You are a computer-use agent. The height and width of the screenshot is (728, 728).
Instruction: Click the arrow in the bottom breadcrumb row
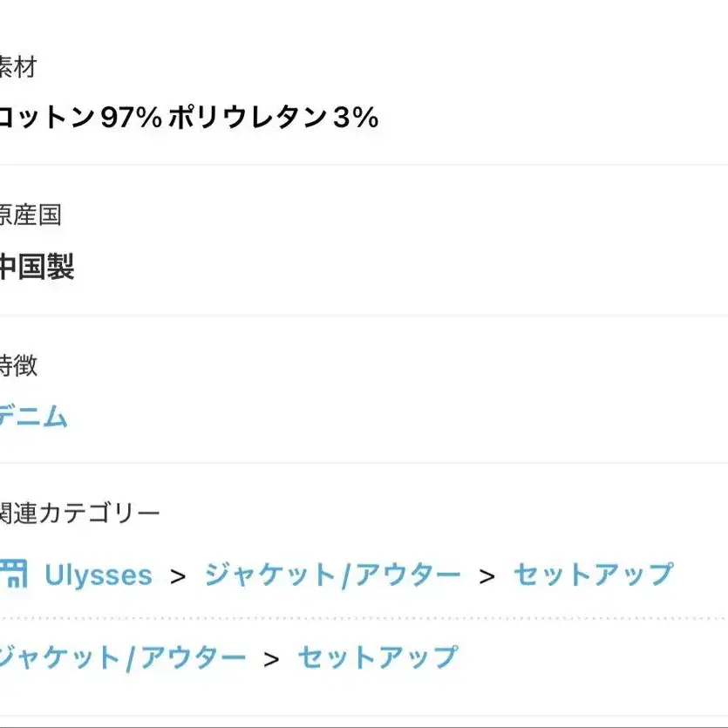[x=272, y=658]
